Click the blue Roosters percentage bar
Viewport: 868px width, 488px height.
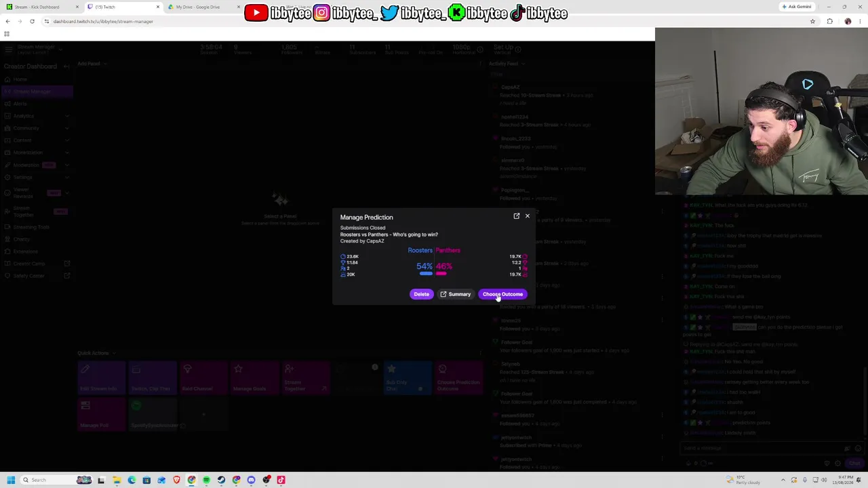tap(425, 273)
